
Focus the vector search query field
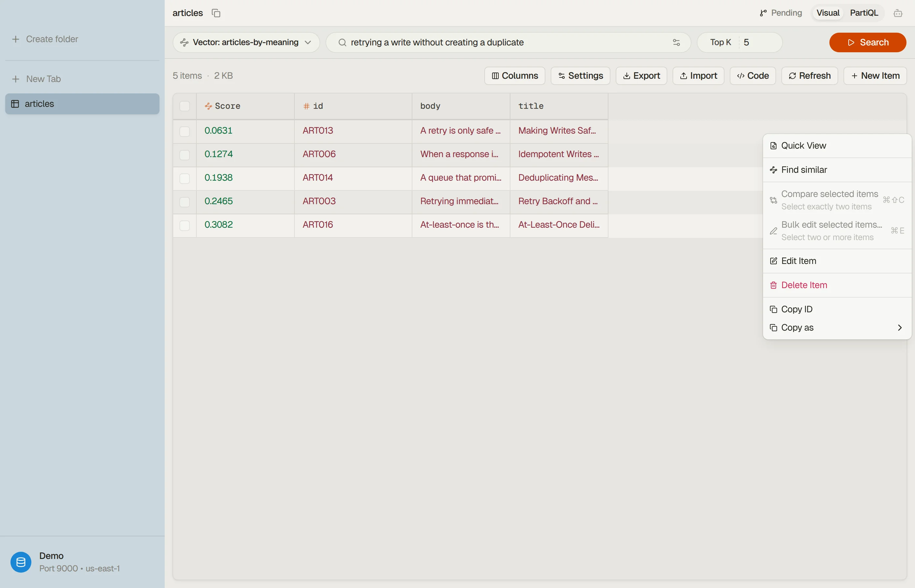click(x=508, y=42)
